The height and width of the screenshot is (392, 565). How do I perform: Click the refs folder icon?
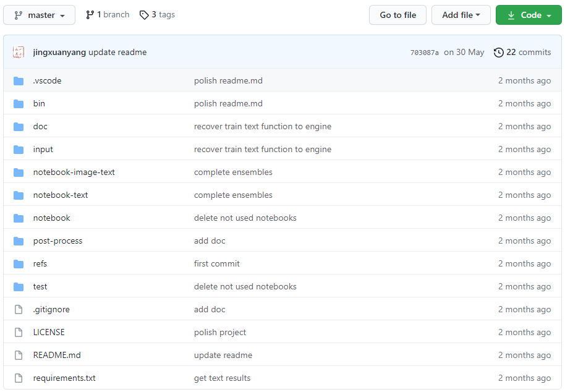click(x=19, y=264)
